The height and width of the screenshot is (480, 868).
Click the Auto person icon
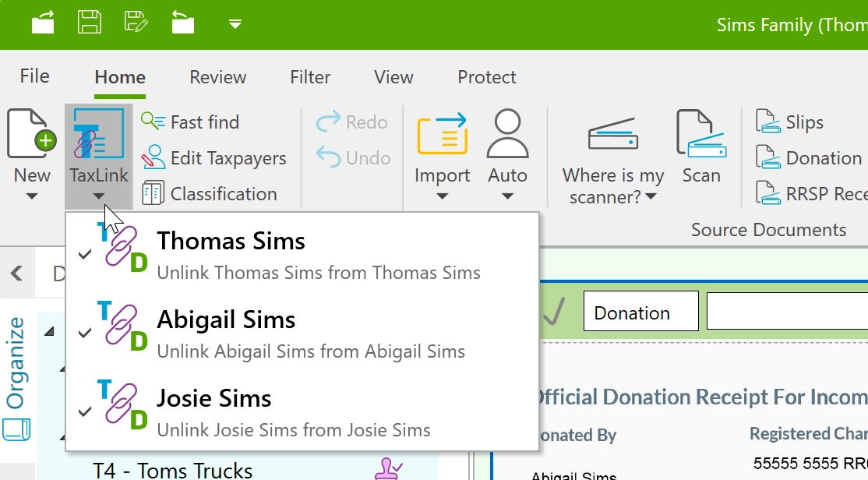point(507,134)
